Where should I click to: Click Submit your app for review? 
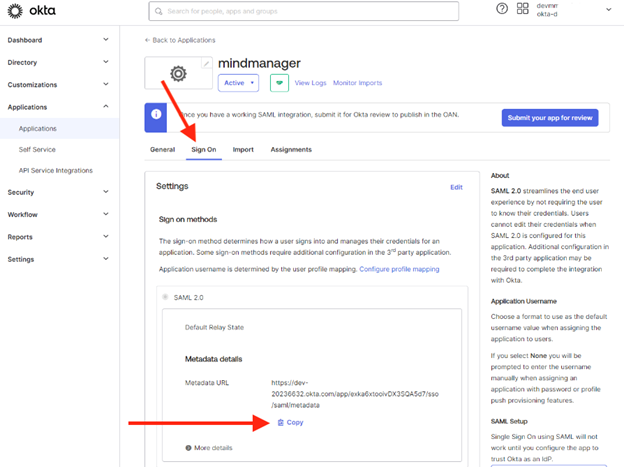(x=550, y=118)
